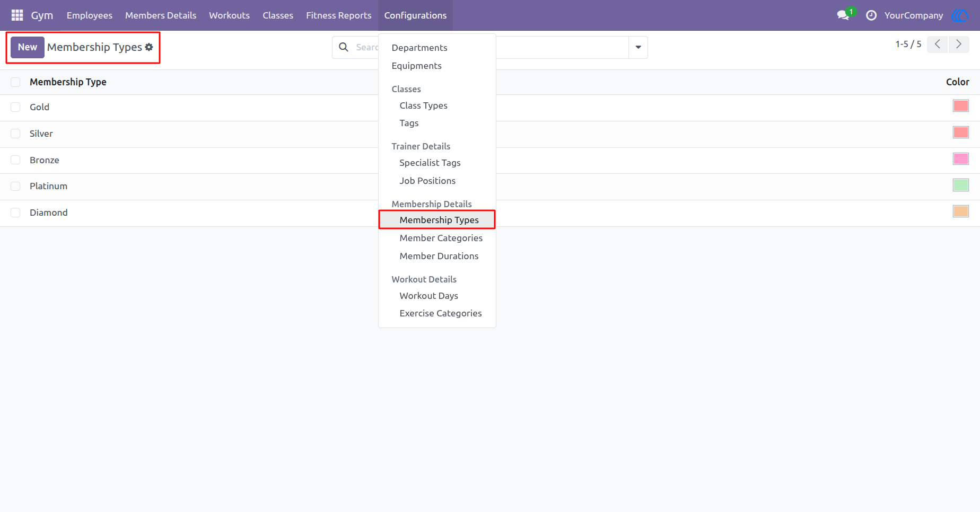Check the Diamond row checkbox
This screenshot has height=512, width=980.
15,213
